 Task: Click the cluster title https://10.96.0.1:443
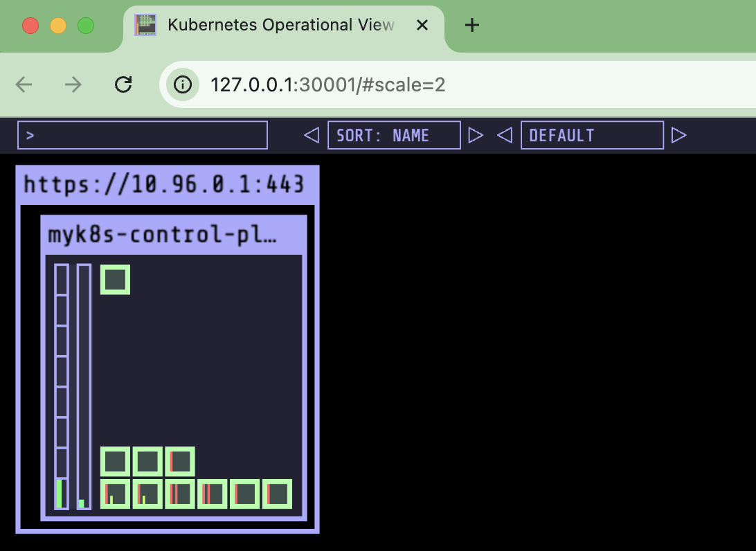coord(164,185)
